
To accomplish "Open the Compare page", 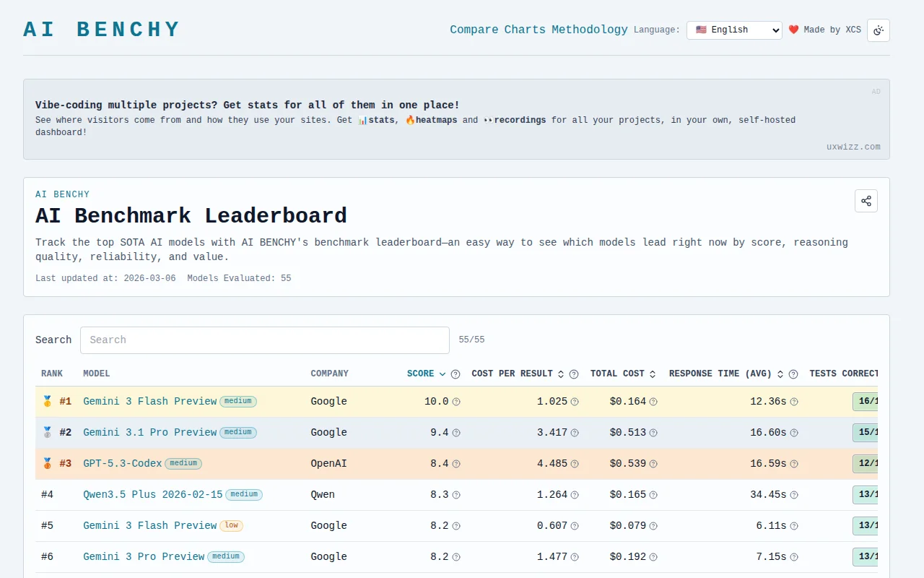I will click(474, 30).
